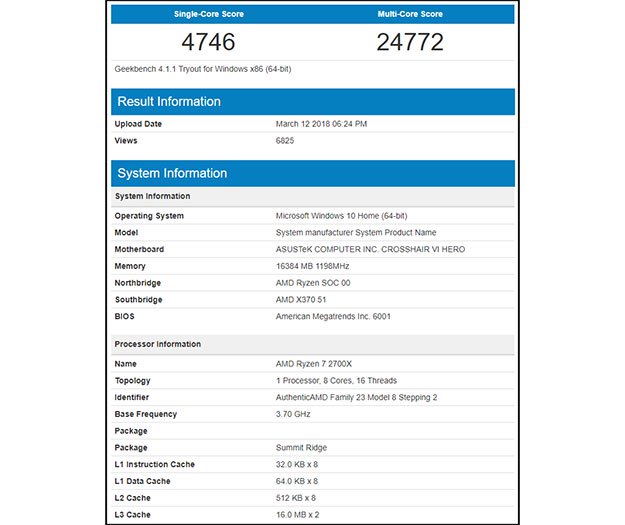This screenshot has width=625, height=525.
Task: Click the Processor Information subheading
Action: 157,344
